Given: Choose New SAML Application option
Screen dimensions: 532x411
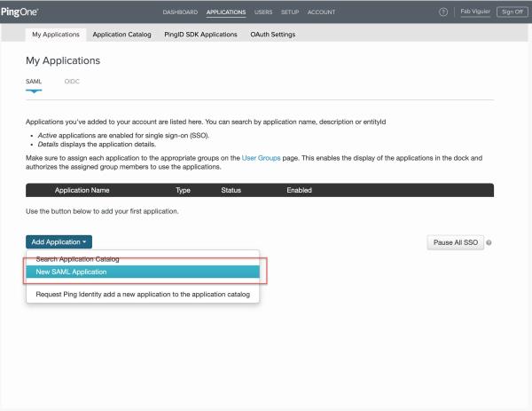Looking at the screenshot, I should tap(143, 272).
